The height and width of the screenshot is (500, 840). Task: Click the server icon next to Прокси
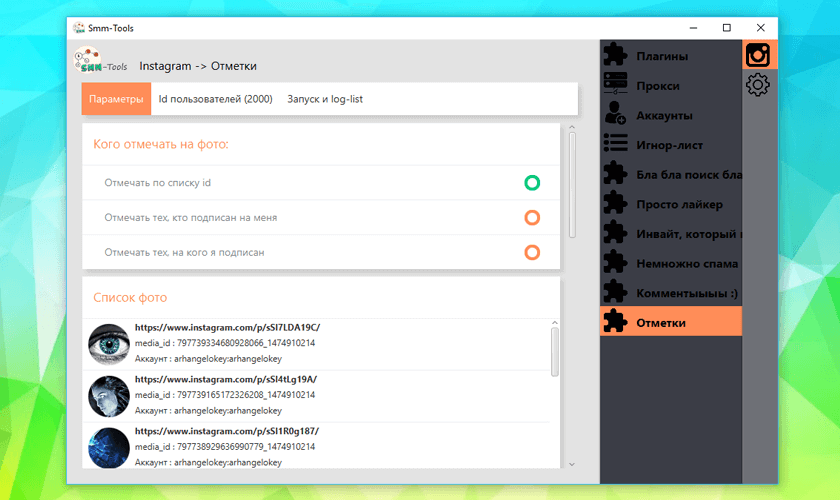(616, 86)
